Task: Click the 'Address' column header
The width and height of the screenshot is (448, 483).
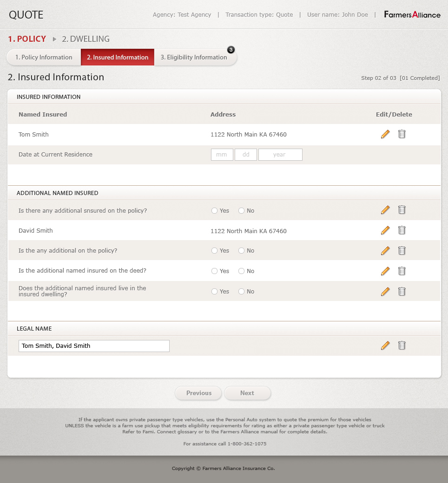Action: click(x=223, y=115)
